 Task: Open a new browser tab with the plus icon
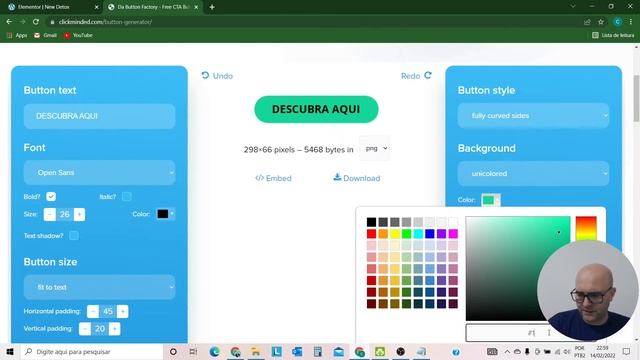[x=212, y=7]
